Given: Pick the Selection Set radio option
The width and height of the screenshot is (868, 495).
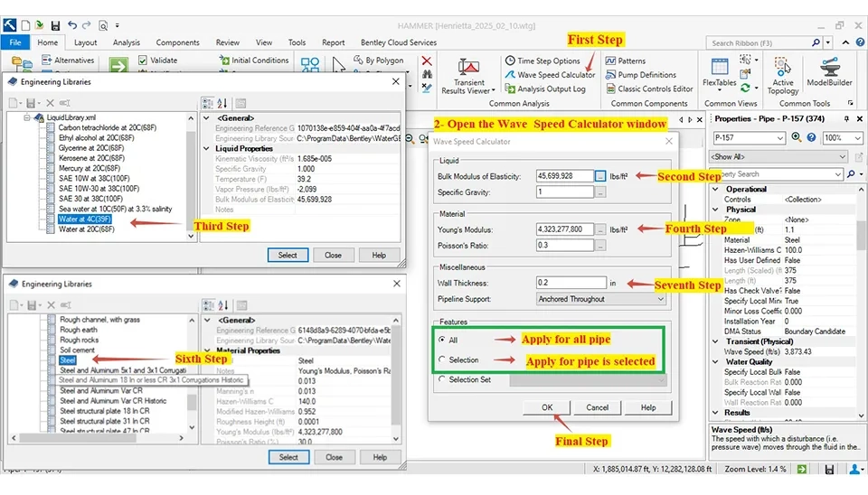Looking at the screenshot, I should [x=441, y=379].
